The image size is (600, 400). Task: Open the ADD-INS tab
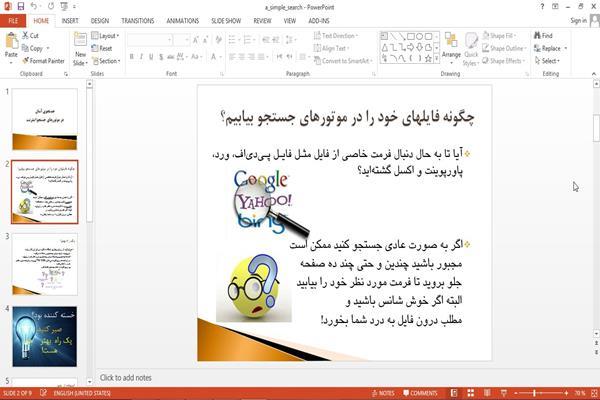tap(319, 21)
